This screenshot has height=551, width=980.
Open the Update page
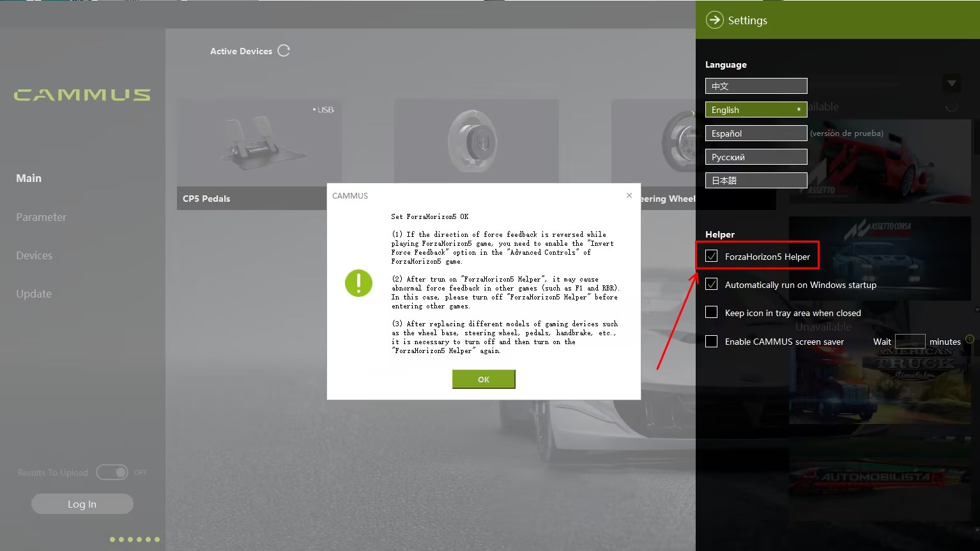point(34,294)
